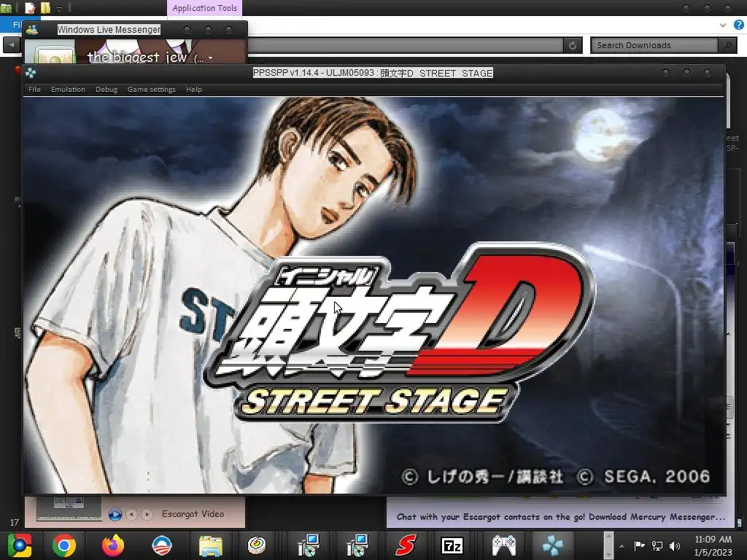Open the game controller app on taskbar
The width and height of the screenshot is (747, 560).
tap(503, 545)
